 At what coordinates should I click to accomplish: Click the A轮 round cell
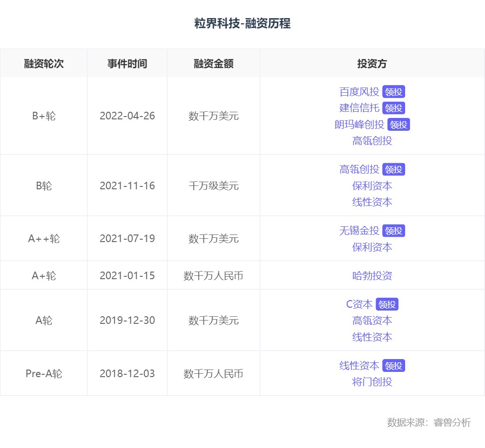click(x=44, y=321)
